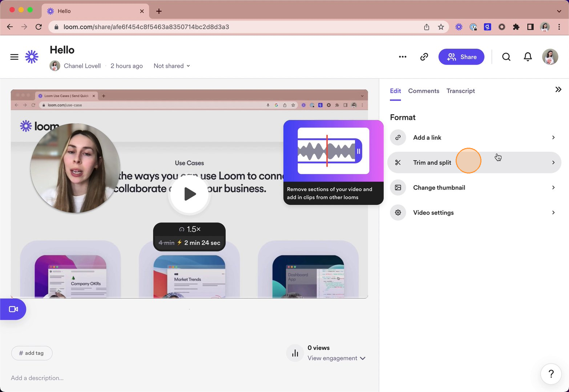Toggle the browser side panel icon
This screenshot has width=569, height=392.
(530, 27)
